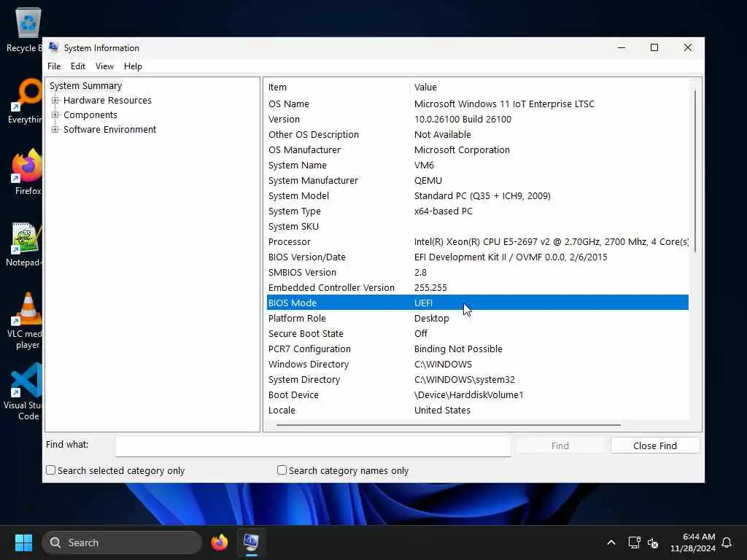747x560 pixels.
Task: Click the Firefox icon in the taskbar
Action: (220, 542)
